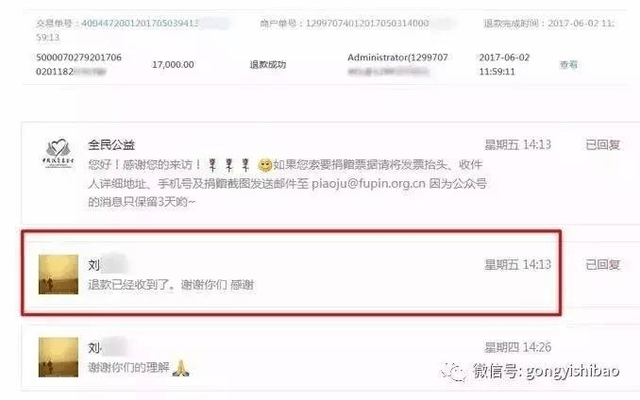Click timestamp 星期五 14:13 of 全民公益 message
640x400 pixels.
tap(518, 144)
